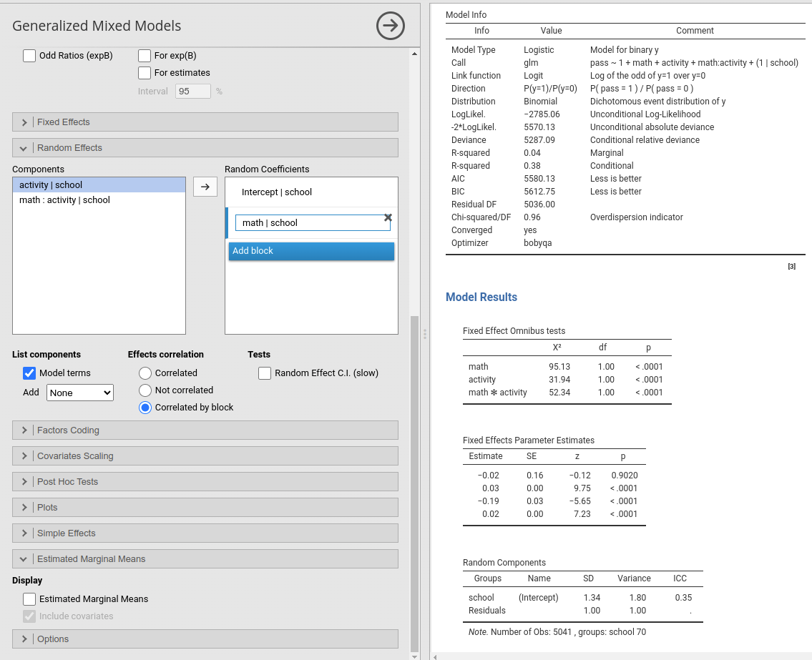Viewport: 812px width, 660px height.
Task: Click the confidence Interval input field
Action: 192,92
